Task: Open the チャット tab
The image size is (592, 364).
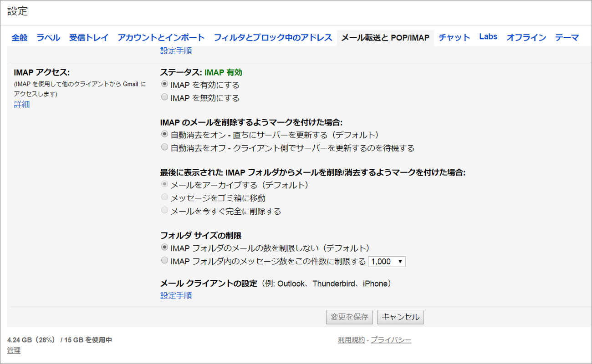Action: (x=454, y=38)
